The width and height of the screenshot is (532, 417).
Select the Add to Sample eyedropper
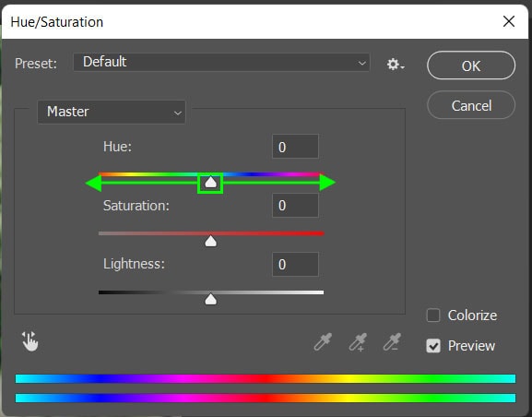coord(358,341)
